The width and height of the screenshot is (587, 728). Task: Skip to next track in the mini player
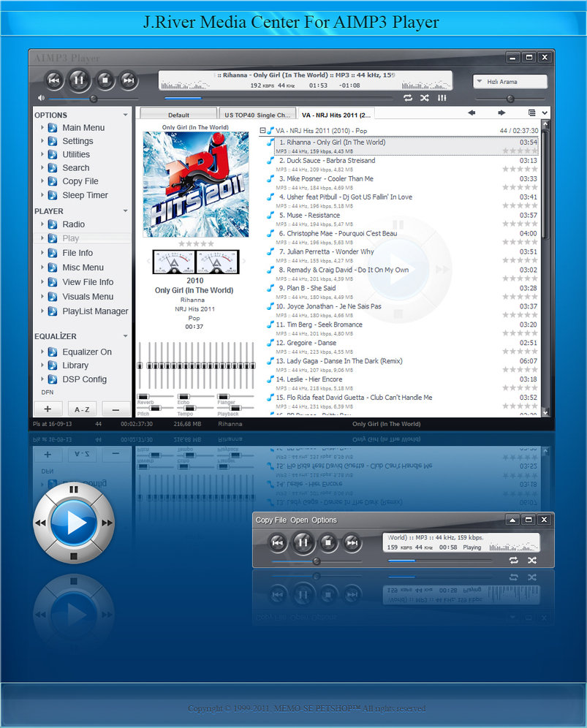[352, 542]
